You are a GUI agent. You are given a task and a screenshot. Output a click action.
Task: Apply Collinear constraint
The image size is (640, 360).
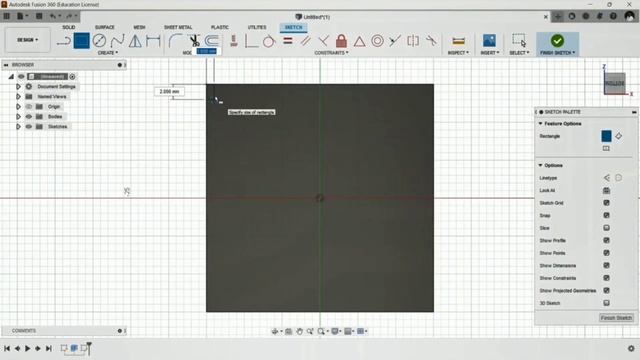395,41
